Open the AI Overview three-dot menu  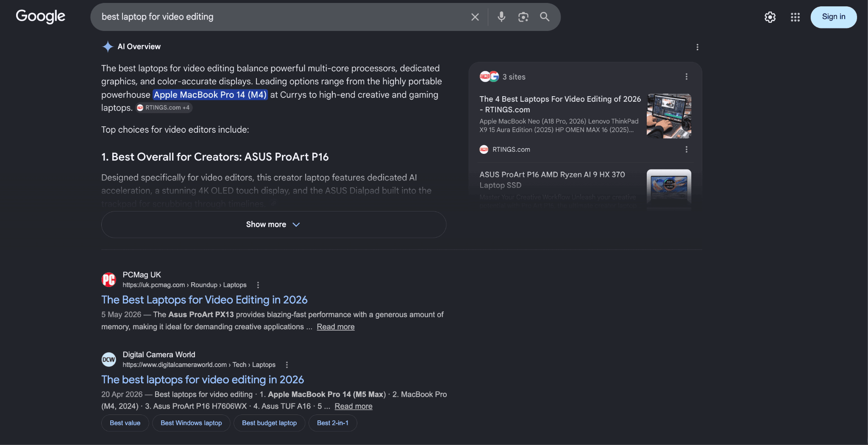tap(697, 47)
